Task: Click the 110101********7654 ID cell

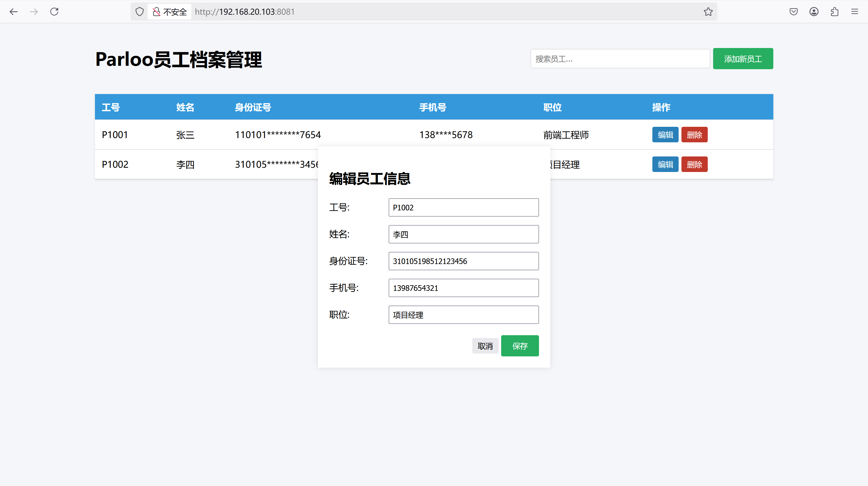Action: tap(278, 135)
